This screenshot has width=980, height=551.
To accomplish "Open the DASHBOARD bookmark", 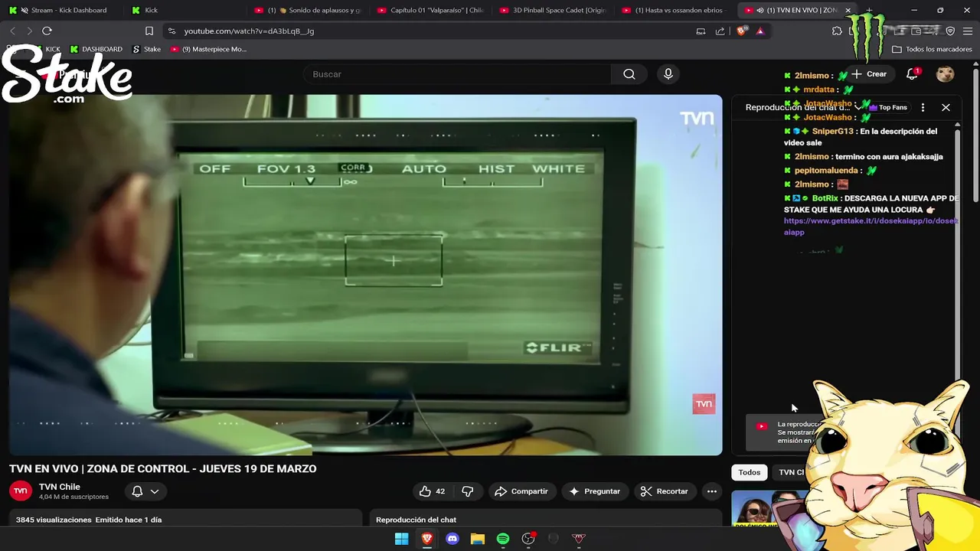I will 96,49.
